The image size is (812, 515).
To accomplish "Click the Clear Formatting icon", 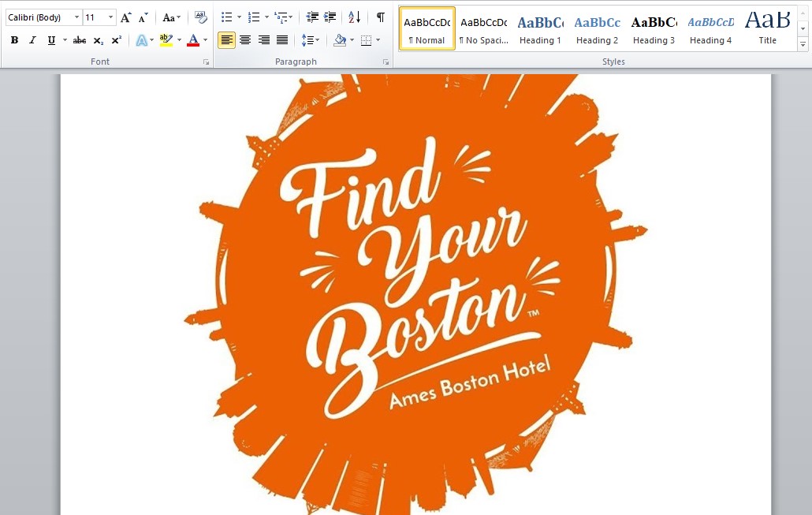I will [x=200, y=17].
